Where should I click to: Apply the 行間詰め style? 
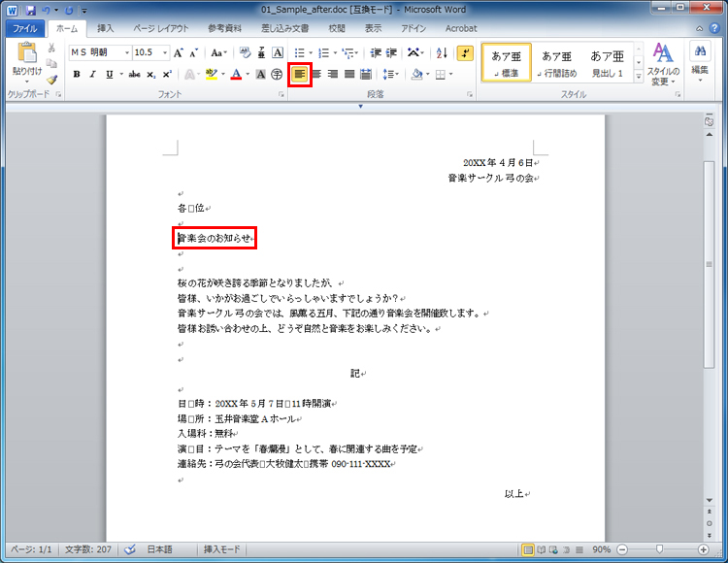point(557,63)
